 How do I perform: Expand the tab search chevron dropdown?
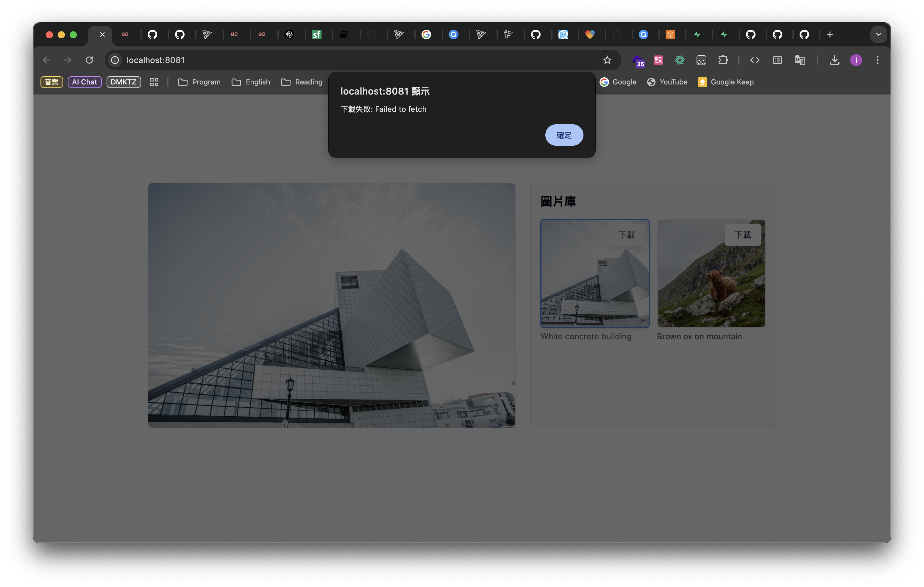878,34
